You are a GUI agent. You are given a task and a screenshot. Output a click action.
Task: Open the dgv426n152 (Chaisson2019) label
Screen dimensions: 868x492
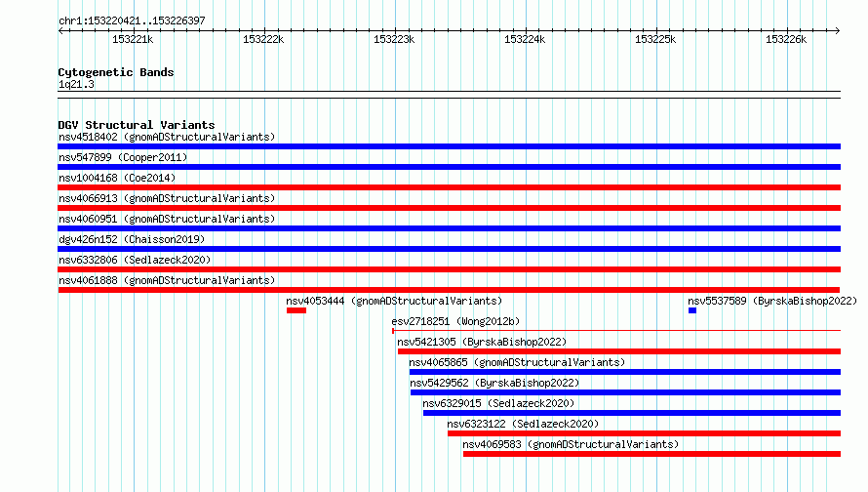tap(132, 239)
